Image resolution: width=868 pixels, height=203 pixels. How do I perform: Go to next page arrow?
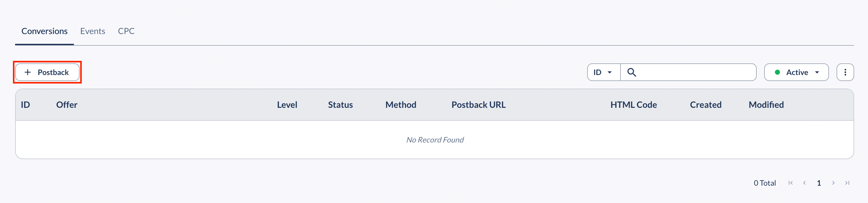(x=833, y=183)
